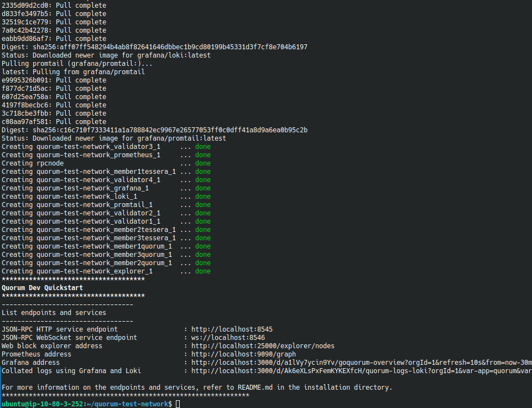The height and width of the screenshot is (408, 532).
Task: Select the done status on validator3_1 line
Action: 203,146
